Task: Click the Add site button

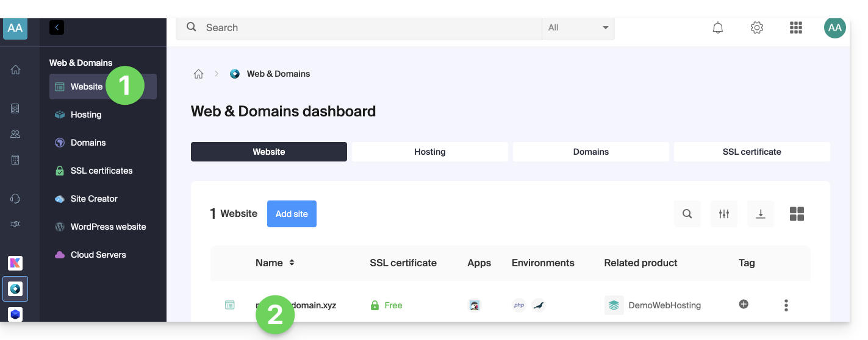Action: pyautogui.click(x=292, y=214)
